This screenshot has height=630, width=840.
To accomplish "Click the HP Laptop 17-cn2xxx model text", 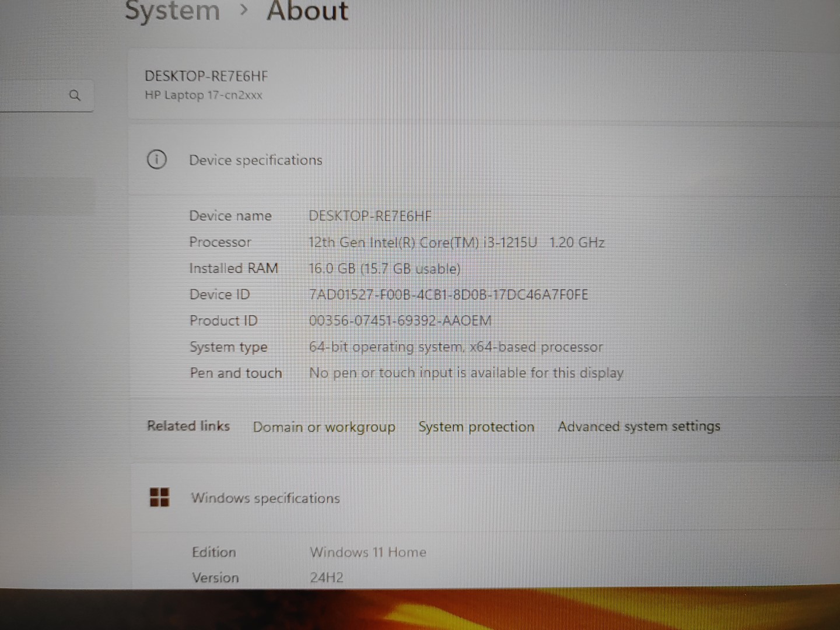I will coord(204,95).
